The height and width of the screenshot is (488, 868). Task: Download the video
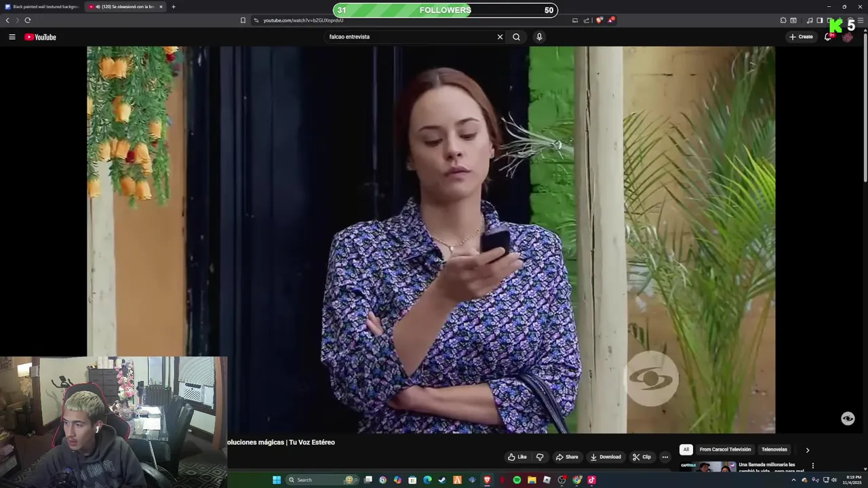pos(606,457)
